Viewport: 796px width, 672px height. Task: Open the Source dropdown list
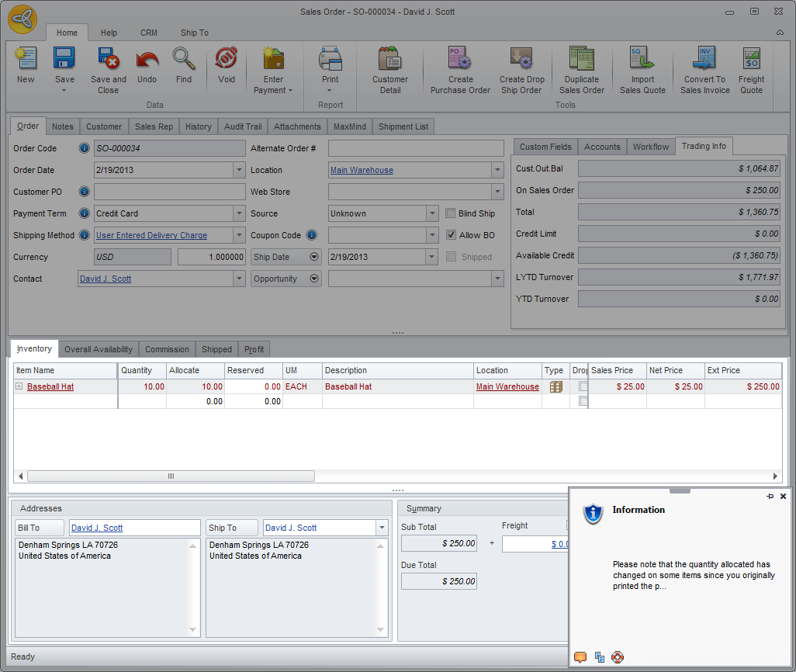[x=432, y=213]
